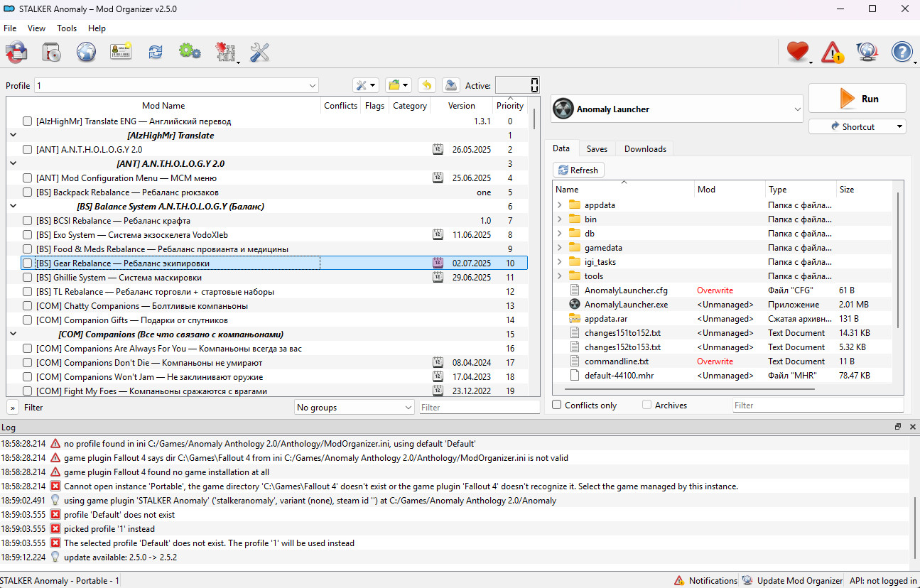The height and width of the screenshot is (588, 920).
Task: Open the No groups dropdown
Action: tap(354, 408)
